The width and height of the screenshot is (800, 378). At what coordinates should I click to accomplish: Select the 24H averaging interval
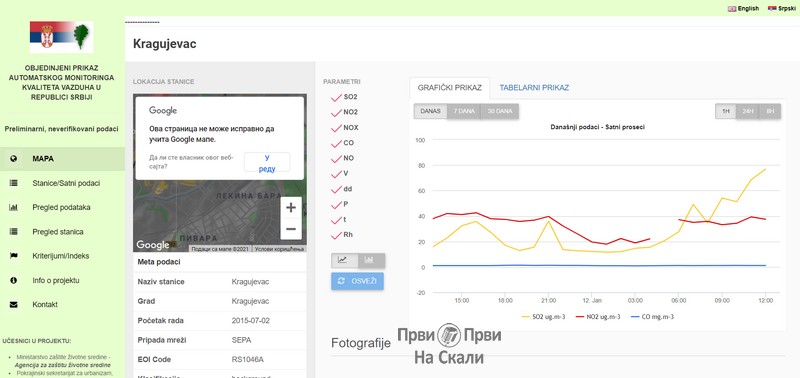tap(747, 111)
